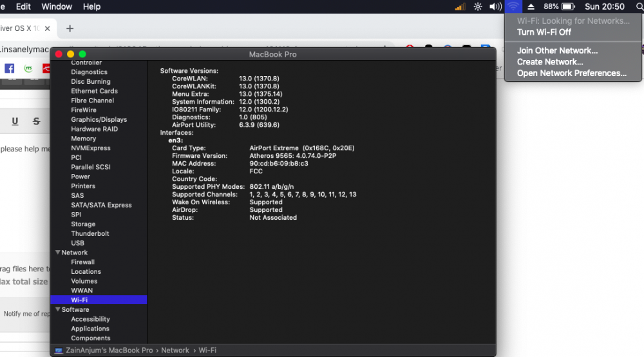Image resolution: width=644 pixels, height=357 pixels.
Task: Click the volume speaker icon
Action: tap(495, 6)
